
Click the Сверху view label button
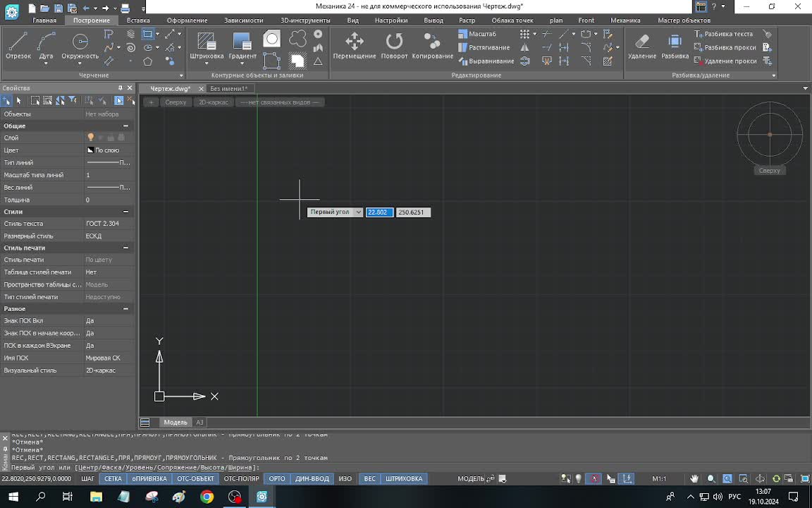tap(176, 102)
